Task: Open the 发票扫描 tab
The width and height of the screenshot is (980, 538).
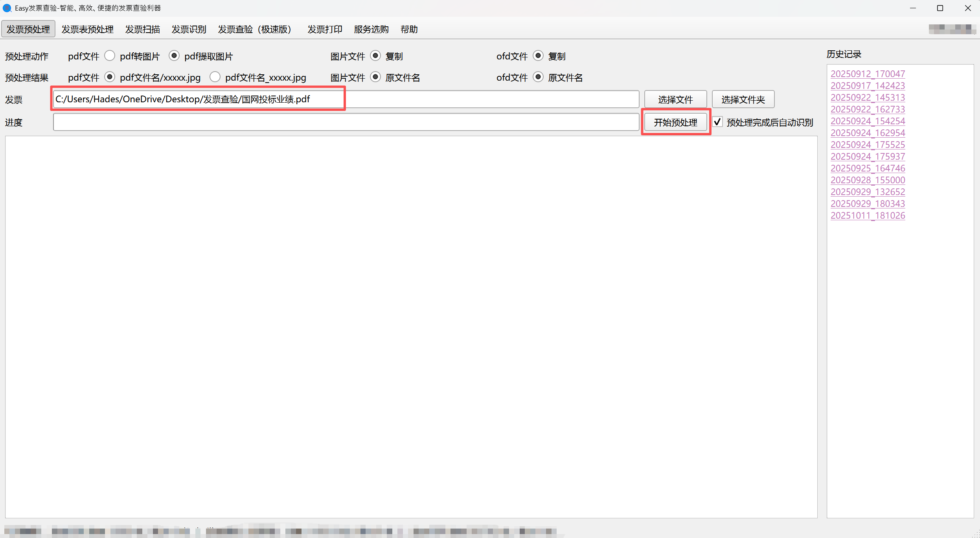Action: [142, 29]
